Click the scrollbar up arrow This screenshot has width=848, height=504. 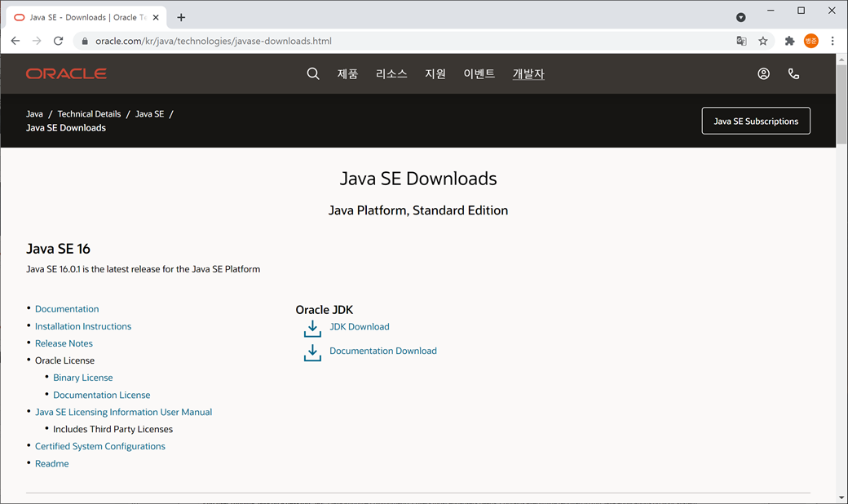coord(841,60)
